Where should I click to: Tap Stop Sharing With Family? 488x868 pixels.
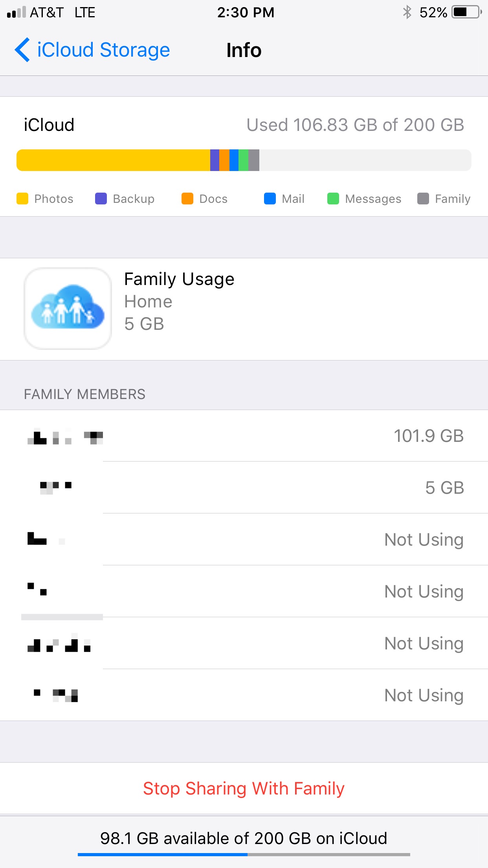point(244,788)
